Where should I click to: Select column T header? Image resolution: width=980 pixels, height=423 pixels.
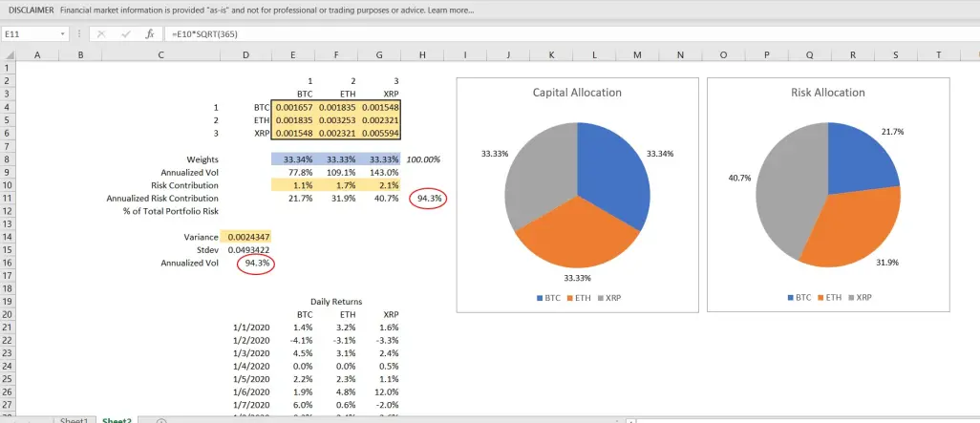[x=938, y=55]
